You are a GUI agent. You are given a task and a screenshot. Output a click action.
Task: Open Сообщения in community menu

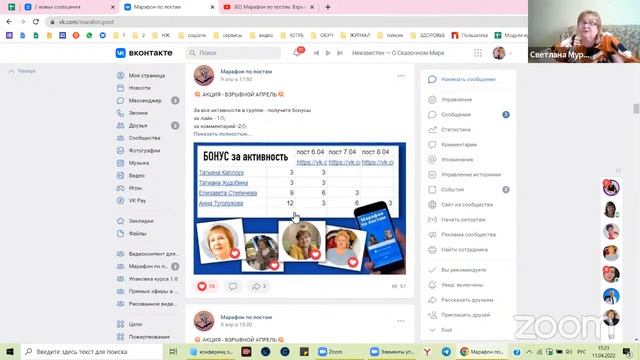tap(456, 115)
